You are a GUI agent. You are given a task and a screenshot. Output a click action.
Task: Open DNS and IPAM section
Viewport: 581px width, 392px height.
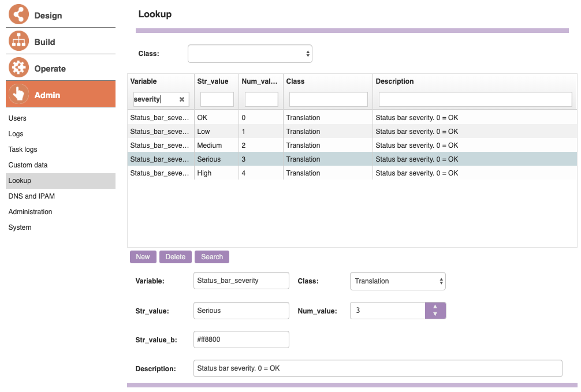tap(31, 196)
